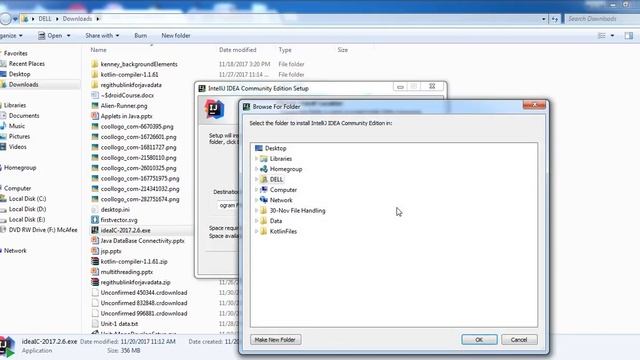The height and width of the screenshot is (360, 640).
Task: Select kotlin-compiler-1.1.61 folder
Action: coord(129,75)
